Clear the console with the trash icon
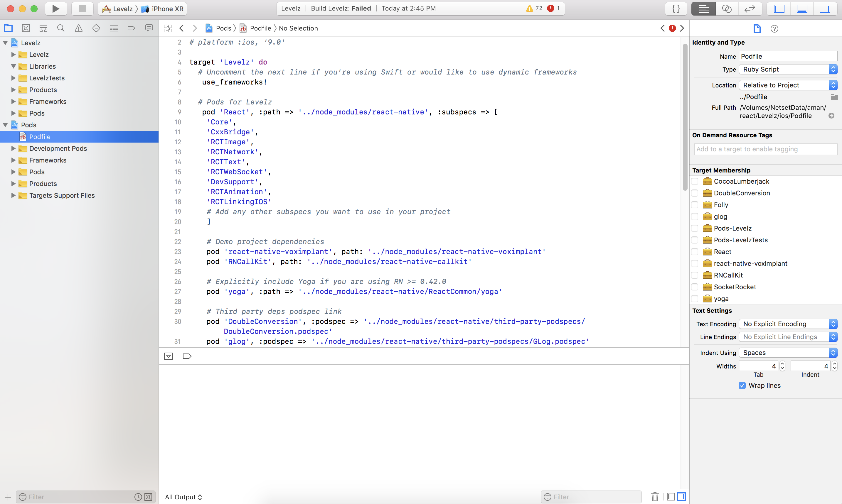This screenshot has height=504, width=842. pyautogui.click(x=654, y=497)
